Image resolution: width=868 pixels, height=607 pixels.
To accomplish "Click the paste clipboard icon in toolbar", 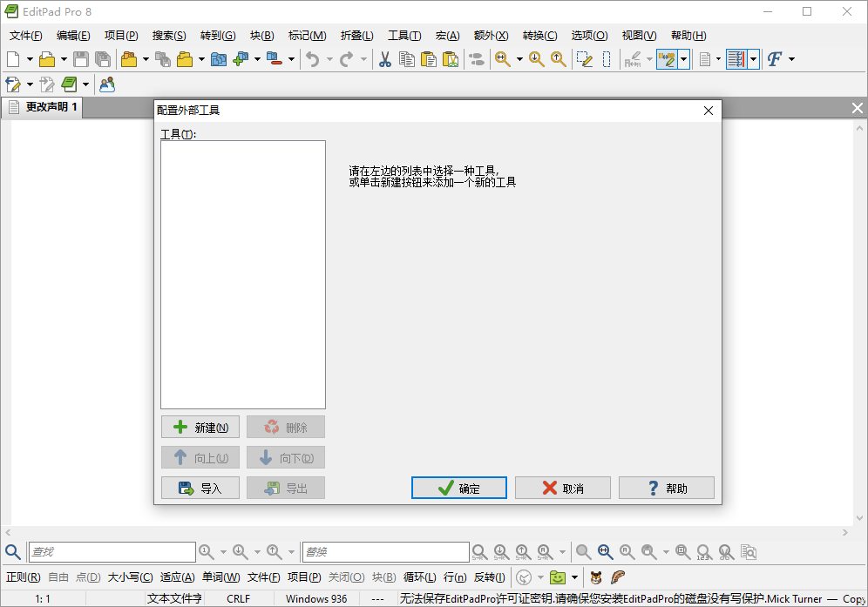I will (429, 59).
